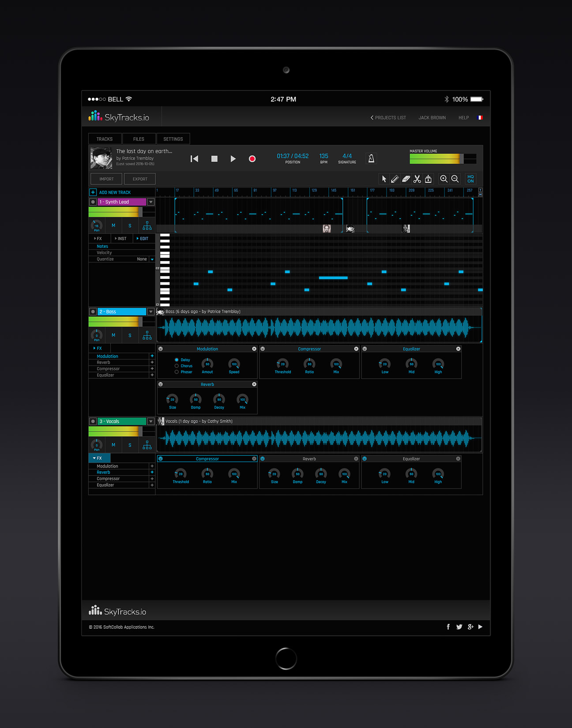
Task: Open the Facebook footer link
Action: pyautogui.click(x=448, y=627)
